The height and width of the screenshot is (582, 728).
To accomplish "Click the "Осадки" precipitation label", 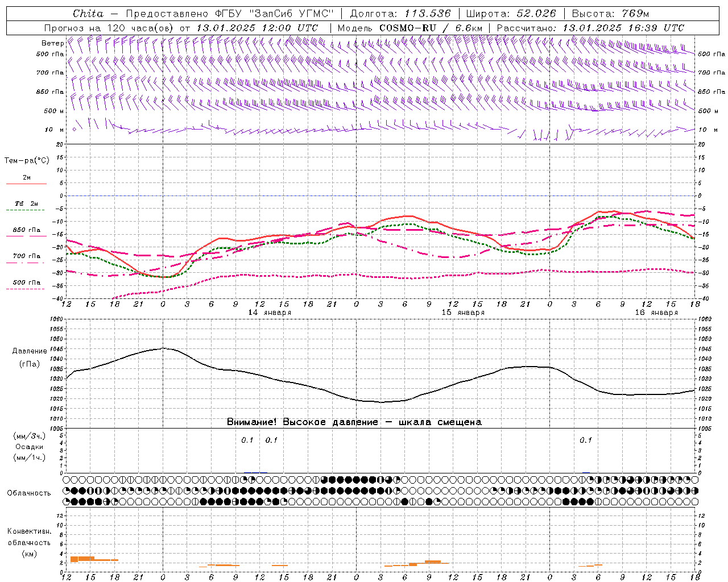I will tap(29, 447).
